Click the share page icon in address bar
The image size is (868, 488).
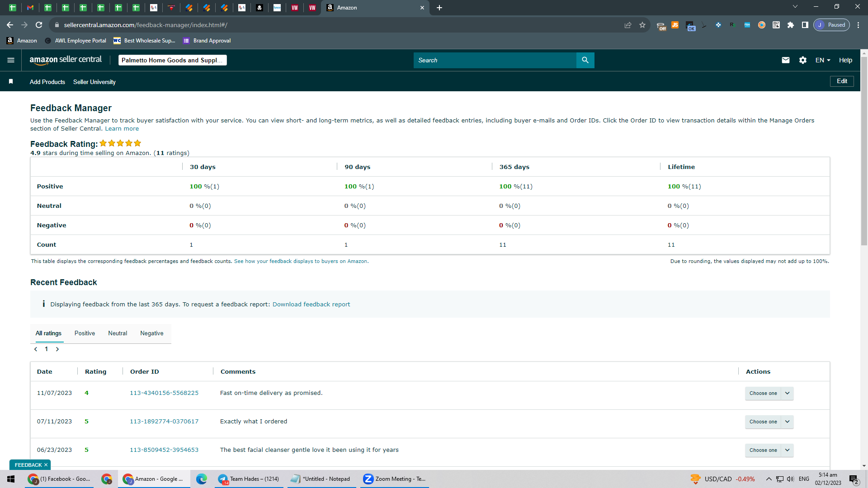point(628,25)
